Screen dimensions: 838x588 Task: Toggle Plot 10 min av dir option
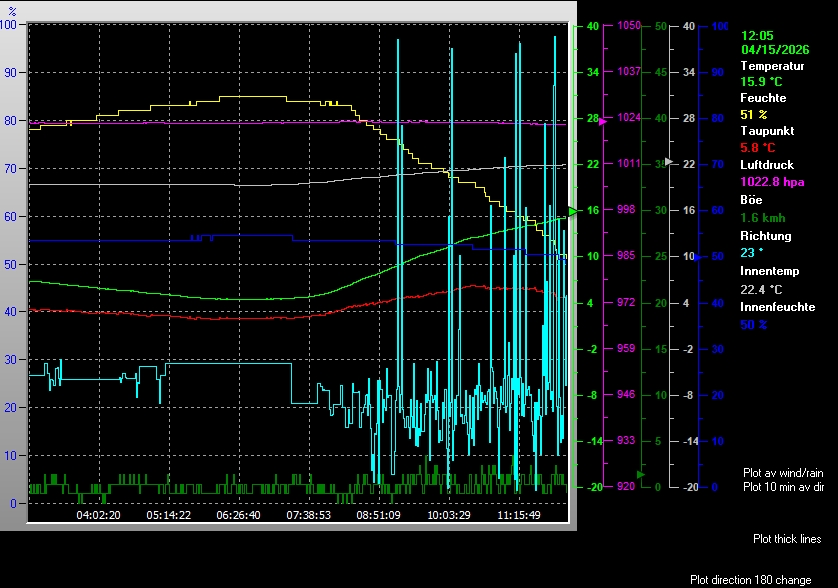pos(782,487)
